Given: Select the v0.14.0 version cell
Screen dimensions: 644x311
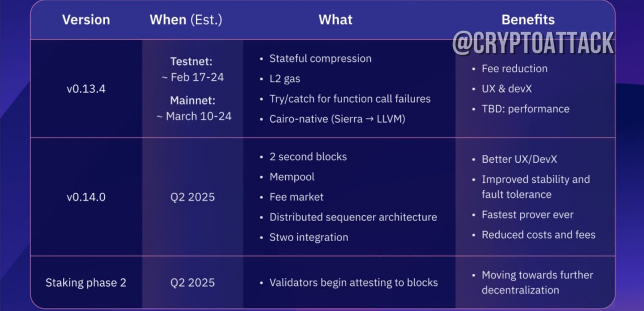Looking at the screenshot, I should [86, 197].
